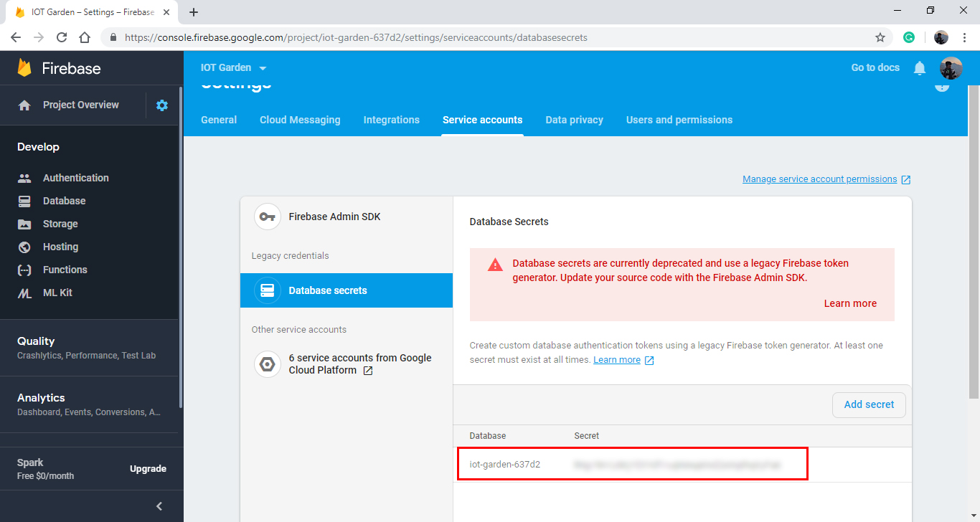Open Chrome's three-dot menu

point(964,37)
